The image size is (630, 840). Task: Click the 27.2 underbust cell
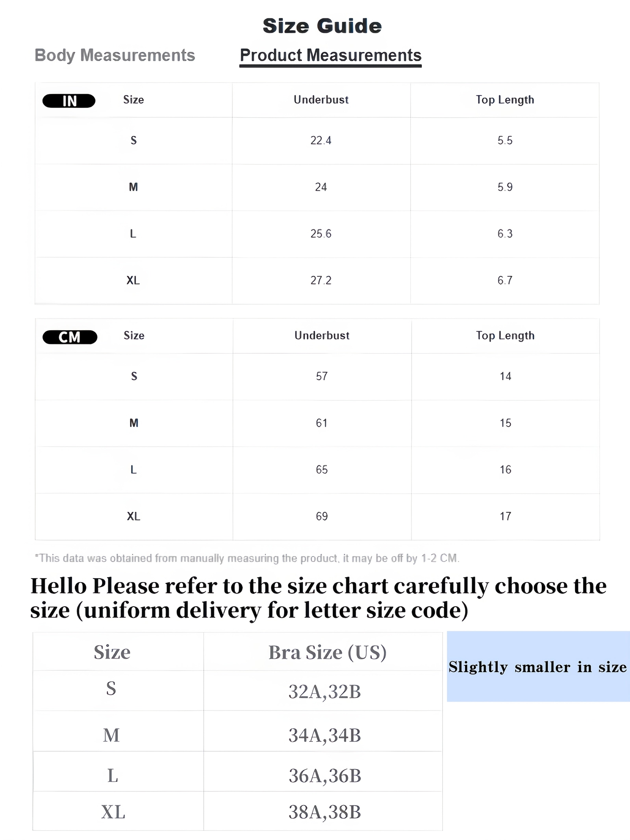[321, 281]
